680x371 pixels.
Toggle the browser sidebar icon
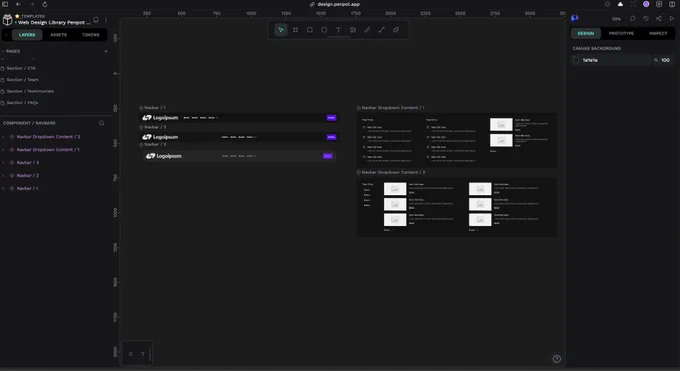(x=5, y=4)
